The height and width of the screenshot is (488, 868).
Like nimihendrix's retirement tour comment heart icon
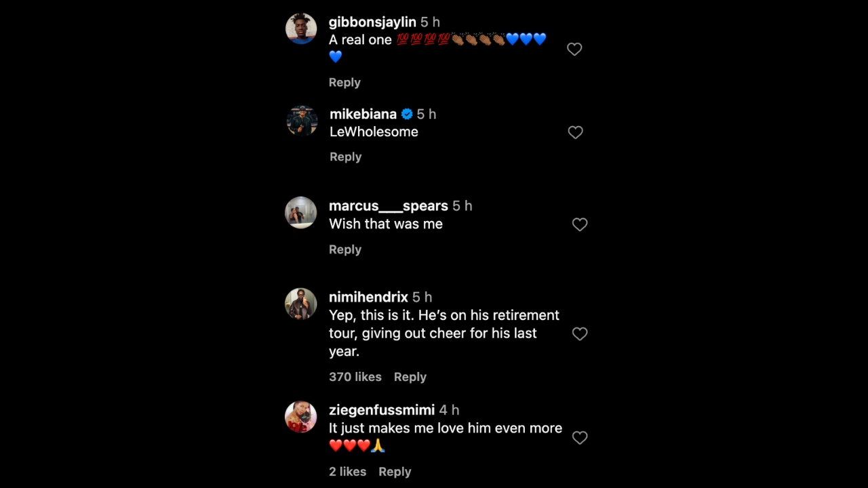(x=580, y=333)
